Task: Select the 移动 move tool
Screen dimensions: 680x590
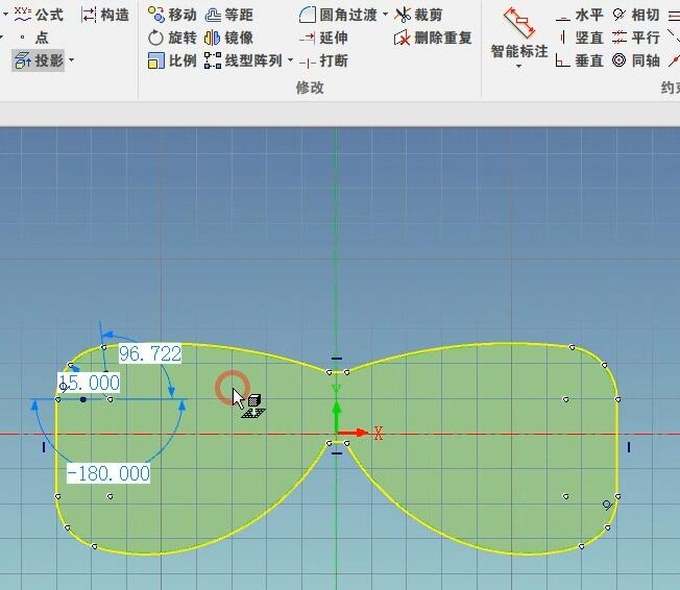Action: [x=172, y=15]
